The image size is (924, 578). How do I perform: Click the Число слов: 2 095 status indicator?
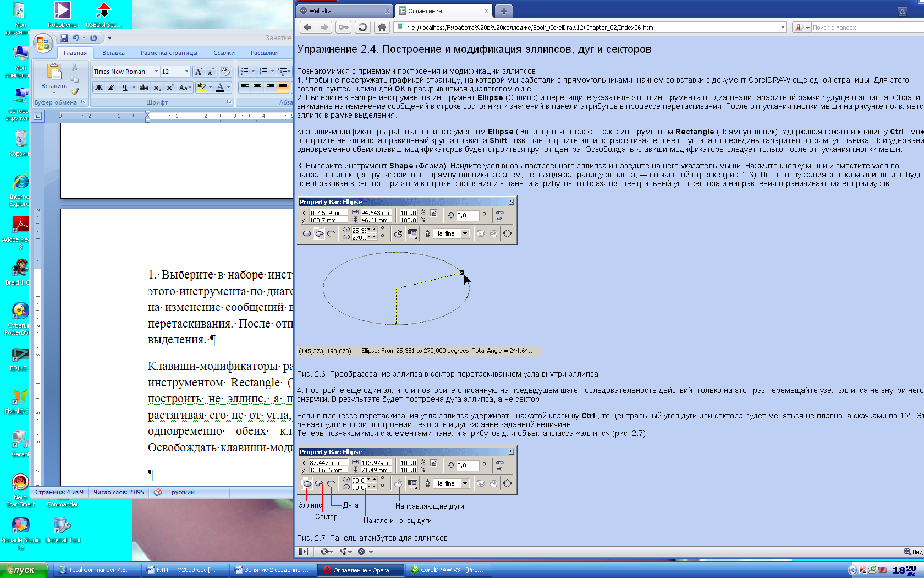[119, 492]
